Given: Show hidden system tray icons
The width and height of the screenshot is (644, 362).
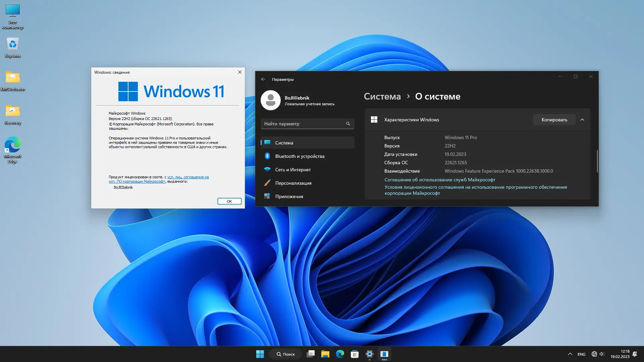Looking at the screenshot, I should point(570,354).
